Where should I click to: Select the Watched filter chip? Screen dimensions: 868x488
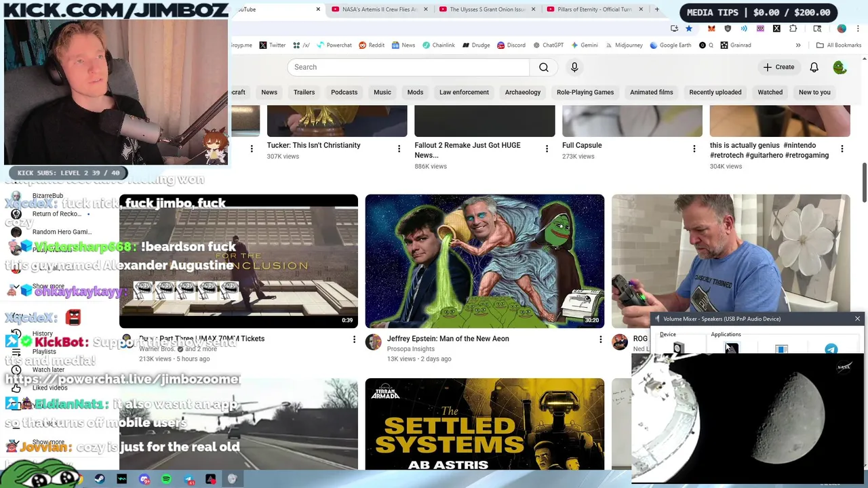coord(770,92)
